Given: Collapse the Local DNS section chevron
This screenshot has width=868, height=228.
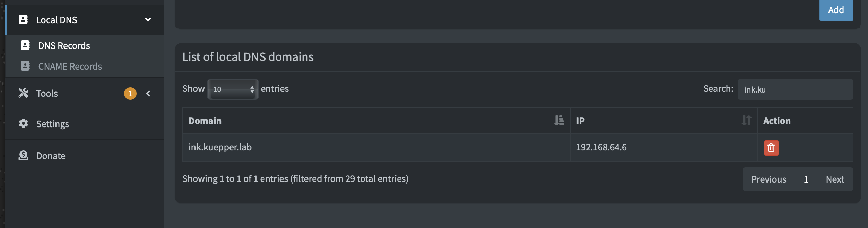Looking at the screenshot, I should [x=148, y=20].
